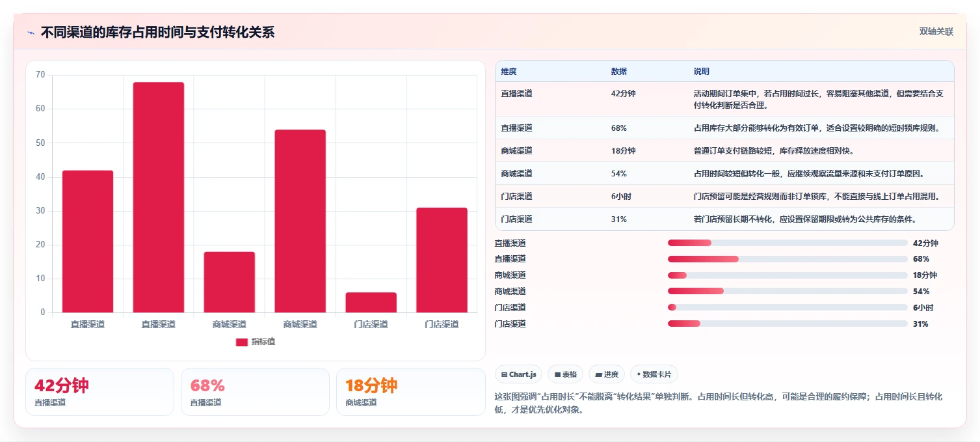The width and height of the screenshot is (980, 442).
Task: Toggle the 指标值 legend label text
Action: tap(263, 342)
